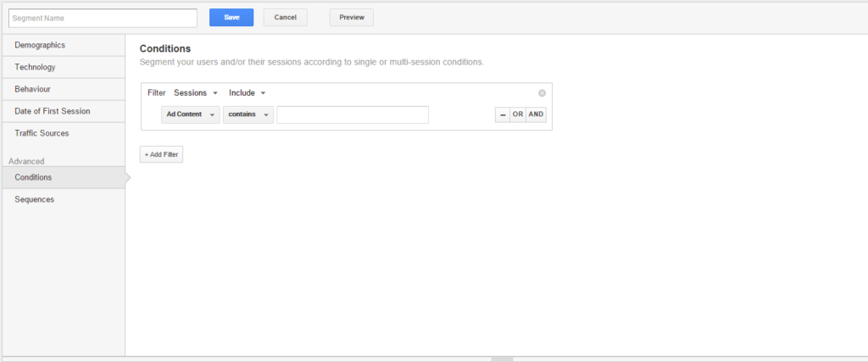
Task: Go to the Traffic Sources section
Action: pyautogui.click(x=42, y=133)
